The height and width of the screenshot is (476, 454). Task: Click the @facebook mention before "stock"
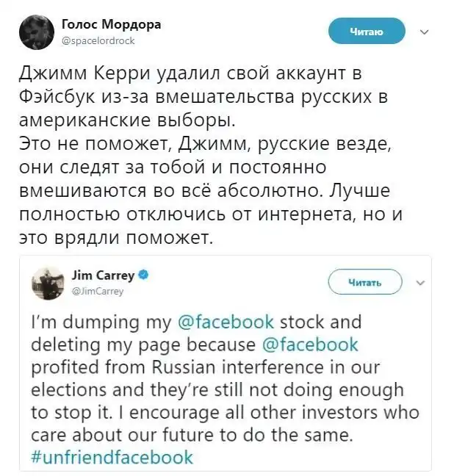[x=226, y=322]
